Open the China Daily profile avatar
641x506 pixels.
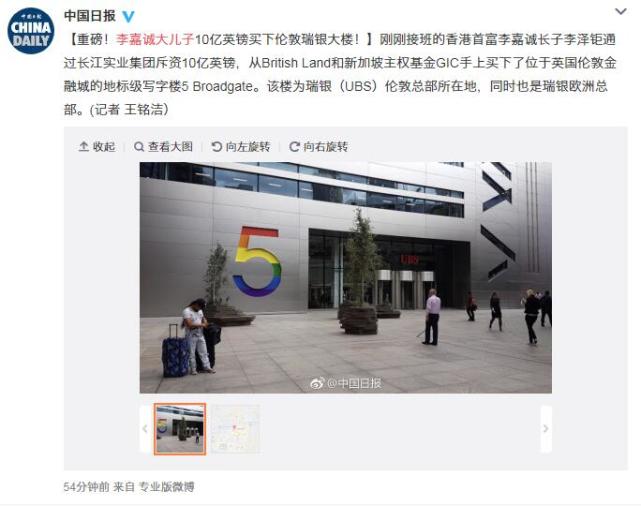click(x=31, y=31)
